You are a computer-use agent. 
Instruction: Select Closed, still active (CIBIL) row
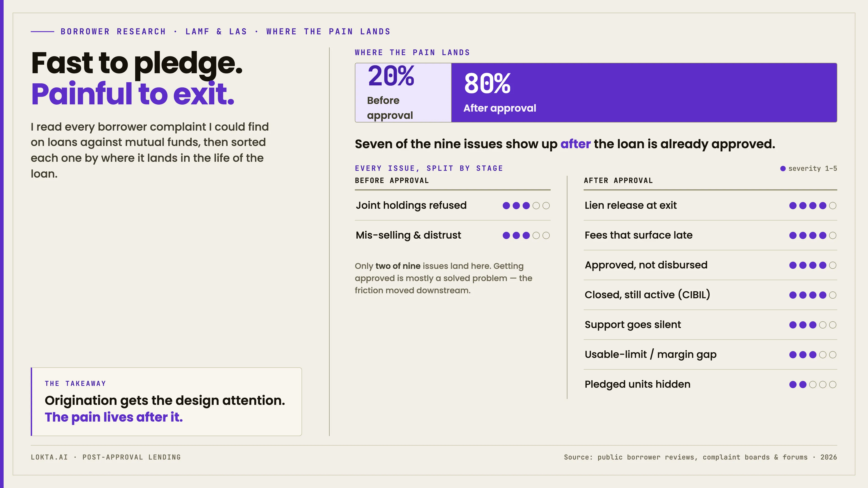click(710, 295)
